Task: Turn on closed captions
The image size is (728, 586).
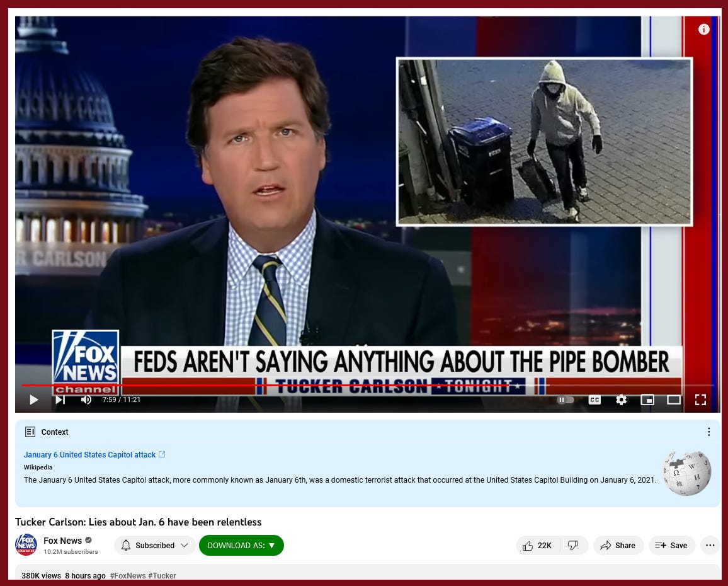Action: point(594,399)
